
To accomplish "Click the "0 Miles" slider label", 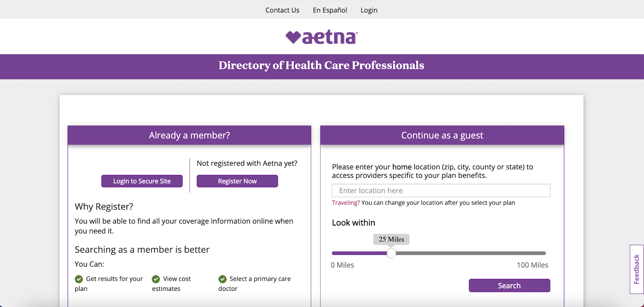I will pos(343,265).
